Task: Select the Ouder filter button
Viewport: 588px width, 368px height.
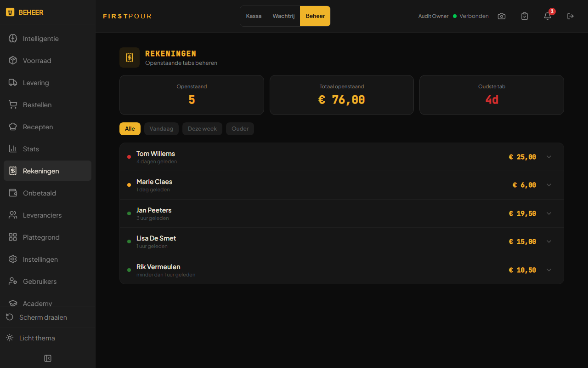Action: (x=240, y=129)
